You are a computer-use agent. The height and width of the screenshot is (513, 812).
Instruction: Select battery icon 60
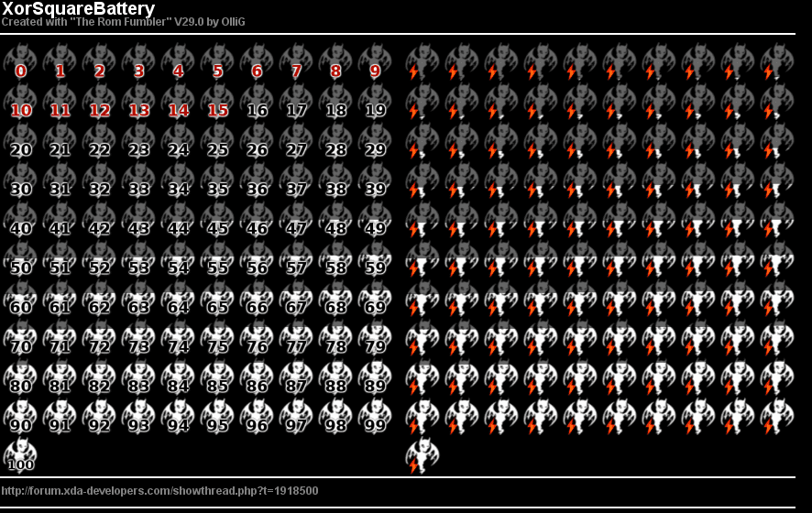(20, 298)
